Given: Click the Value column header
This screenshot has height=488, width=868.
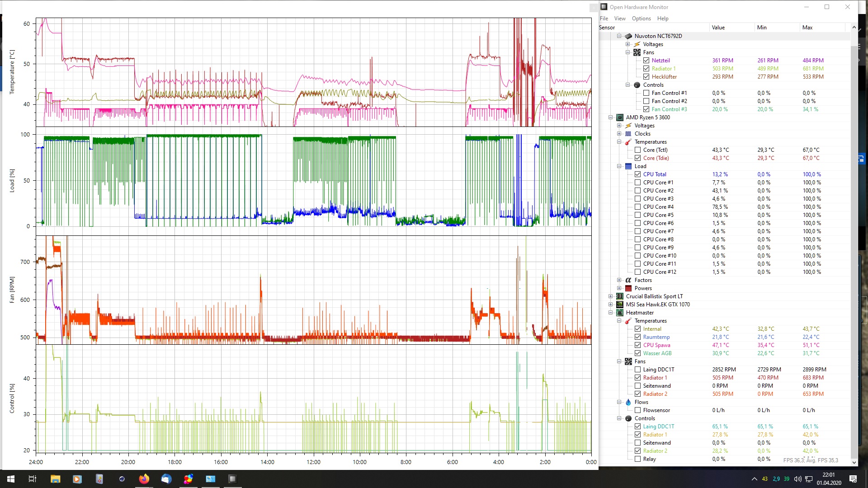Looking at the screenshot, I should (718, 28).
